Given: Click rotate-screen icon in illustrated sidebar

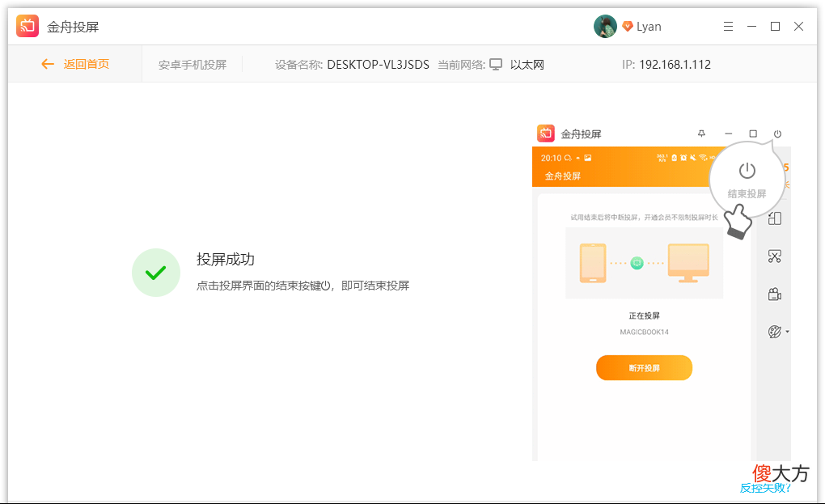Looking at the screenshot, I should (x=775, y=218).
